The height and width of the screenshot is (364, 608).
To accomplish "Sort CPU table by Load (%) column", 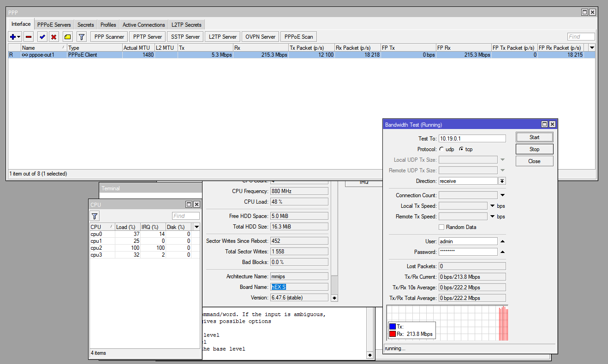I will tap(127, 227).
